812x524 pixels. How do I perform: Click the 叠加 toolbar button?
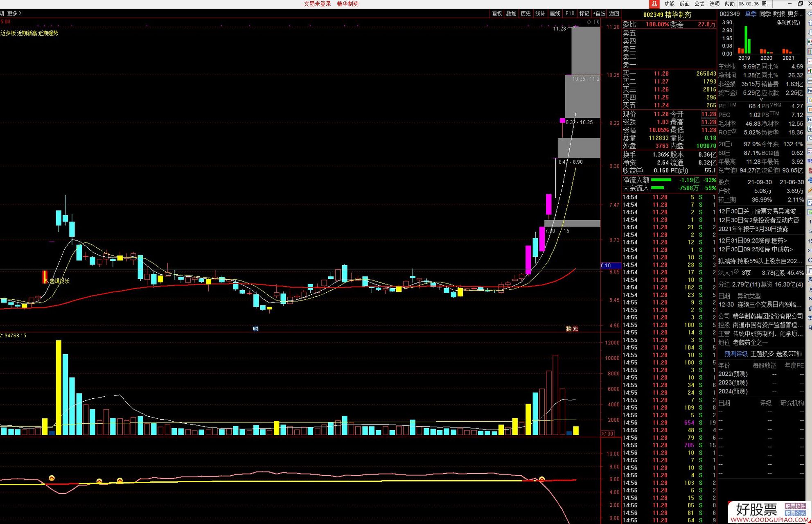(511, 14)
